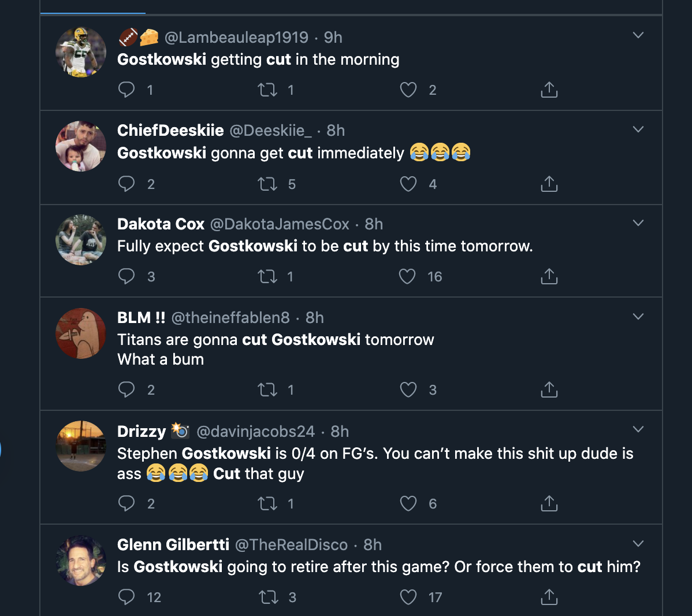
Task: Retweet Glenn Gilbertti's retire question tweet
Action: point(267,597)
